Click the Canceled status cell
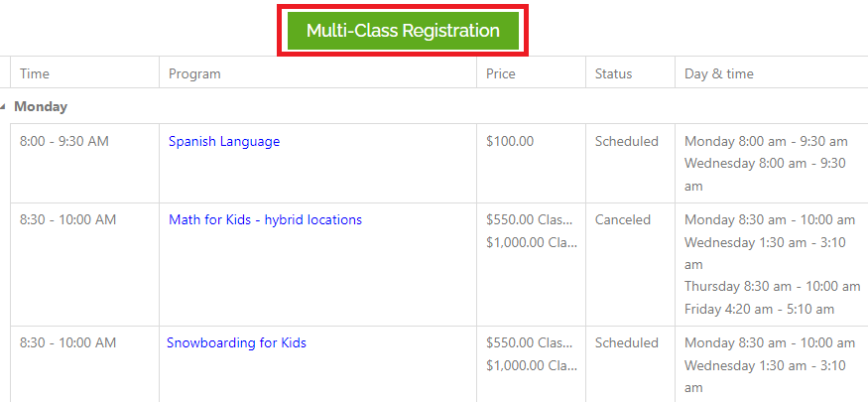868x402 pixels. [623, 219]
